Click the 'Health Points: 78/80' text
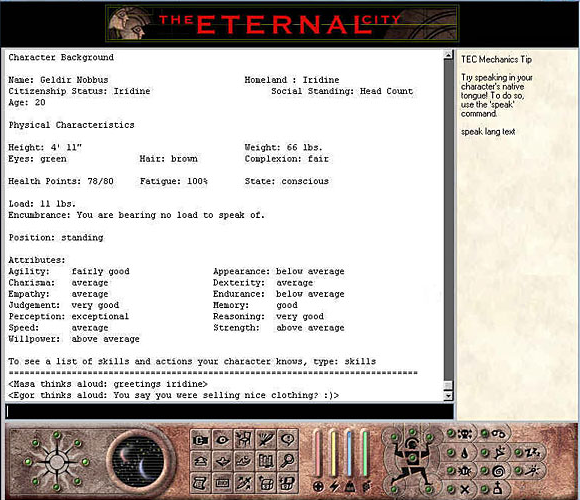Viewport: 580px width, 500px height. click(61, 181)
